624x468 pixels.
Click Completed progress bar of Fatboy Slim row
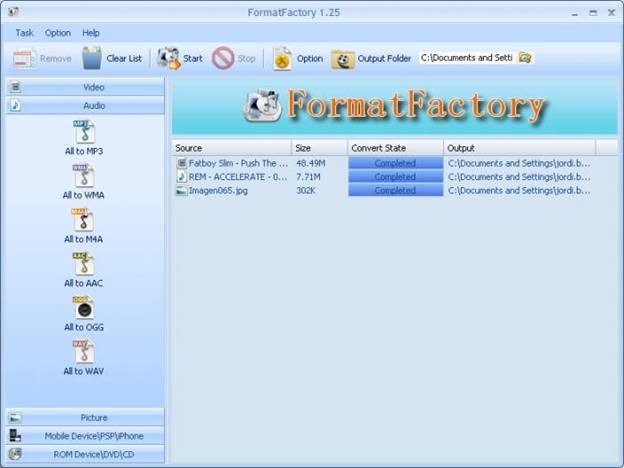(396, 163)
